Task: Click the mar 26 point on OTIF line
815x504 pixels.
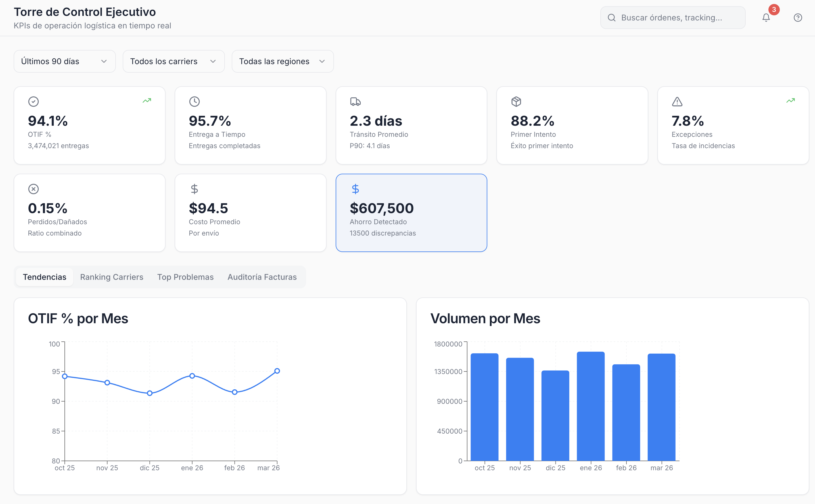Action: pos(277,371)
